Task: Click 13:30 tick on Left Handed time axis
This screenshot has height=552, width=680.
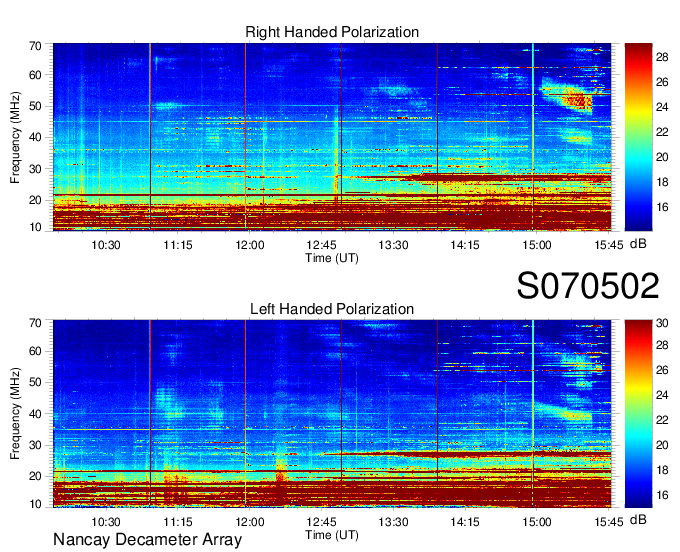Action: click(393, 522)
